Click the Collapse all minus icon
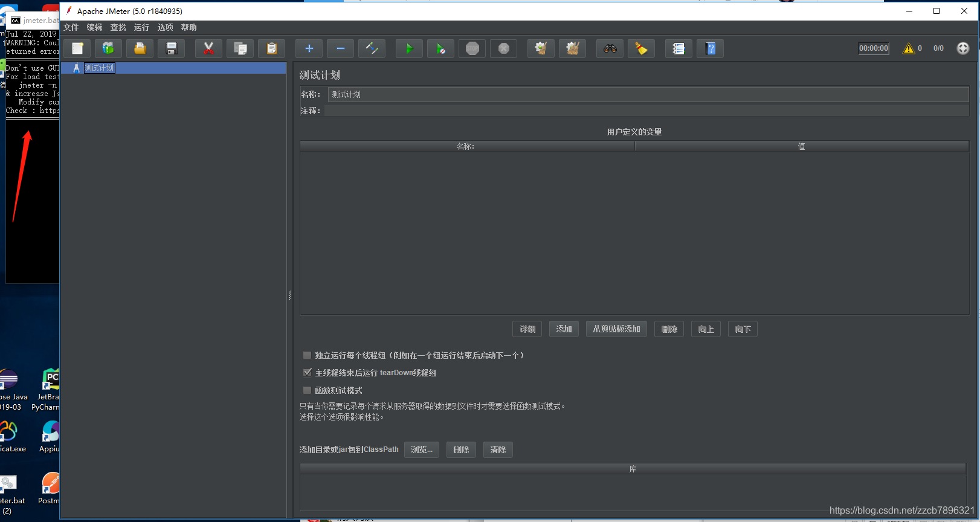Viewport: 980px width, 522px height. (340, 48)
